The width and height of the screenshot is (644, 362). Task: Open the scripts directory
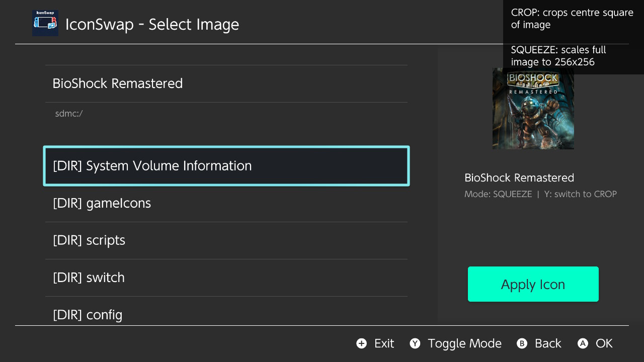click(x=226, y=240)
